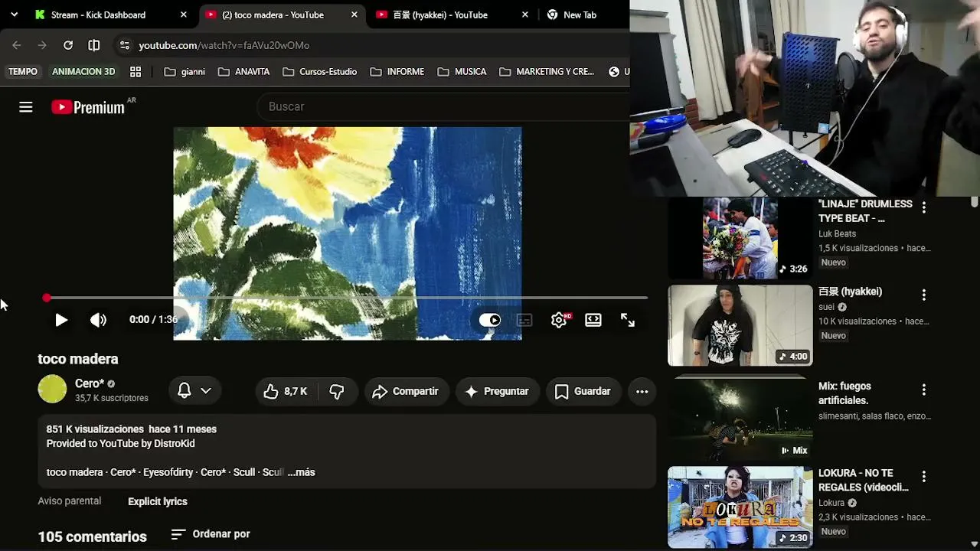Image resolution: width=980 pixels, height=551 pixels.
Task: Open options menu for LINAJE DRUMLESS video
Action: click(924, 207)
